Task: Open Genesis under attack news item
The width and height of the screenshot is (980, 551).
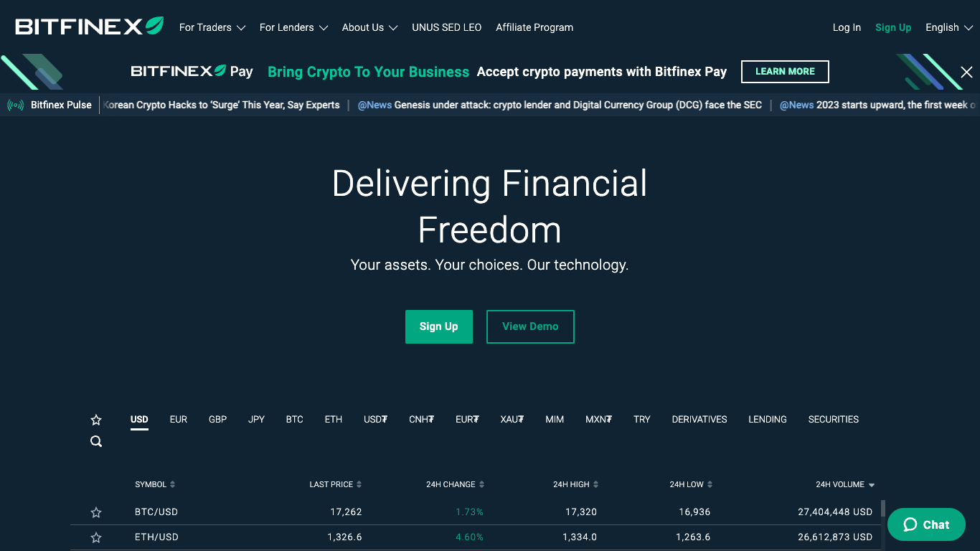Action: (x=560, y=105)
